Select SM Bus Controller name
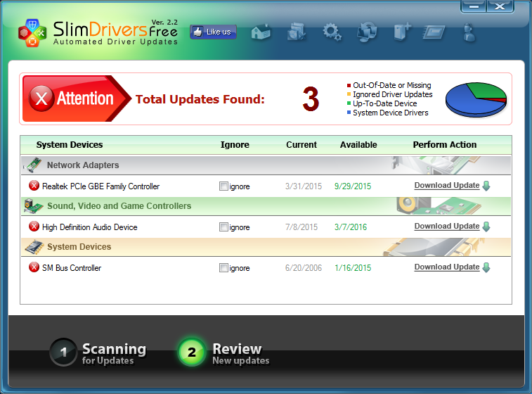The image size is (532, 394). 72,268
